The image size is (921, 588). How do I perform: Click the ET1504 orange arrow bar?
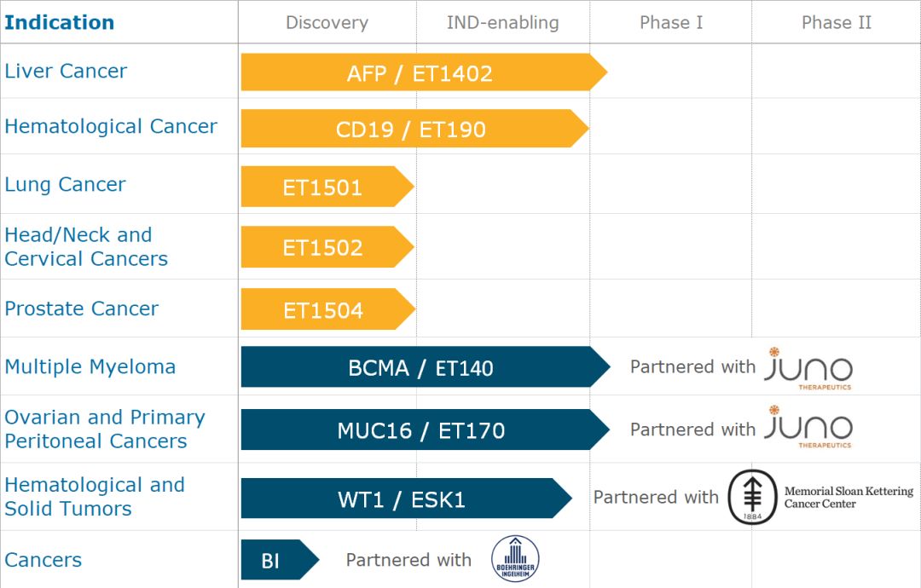323,310
